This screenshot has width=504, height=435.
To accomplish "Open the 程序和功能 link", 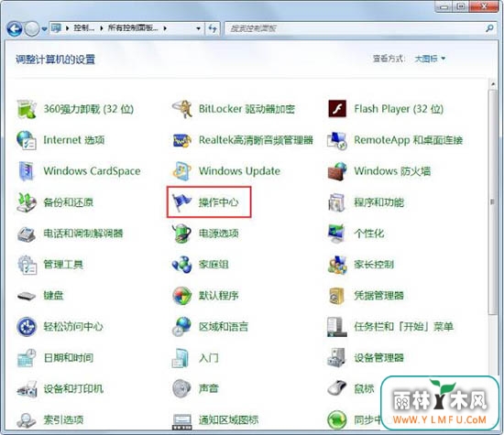I will pos(378,202).
